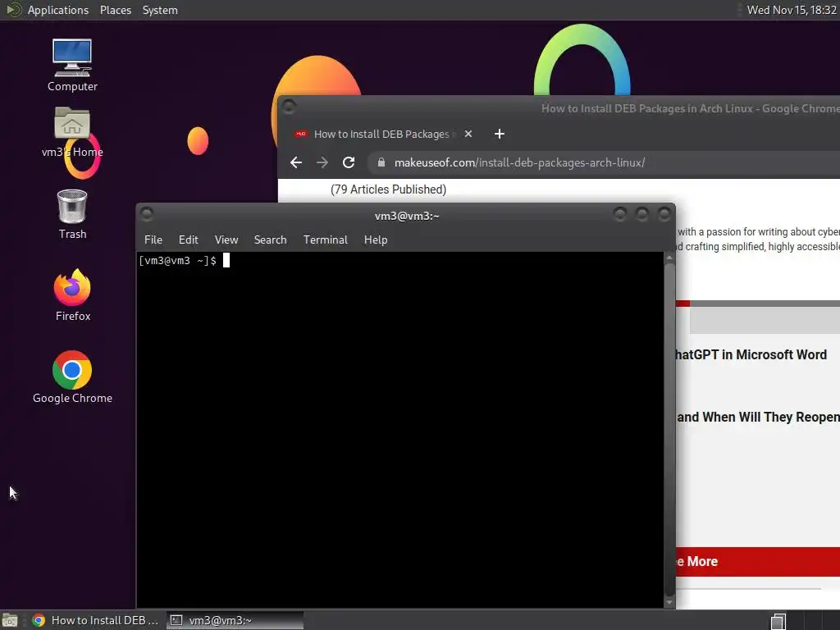This screenshot has height=630, width=840.
Task: Click the When Will They Reopen article link
Action: coord(757,417)
